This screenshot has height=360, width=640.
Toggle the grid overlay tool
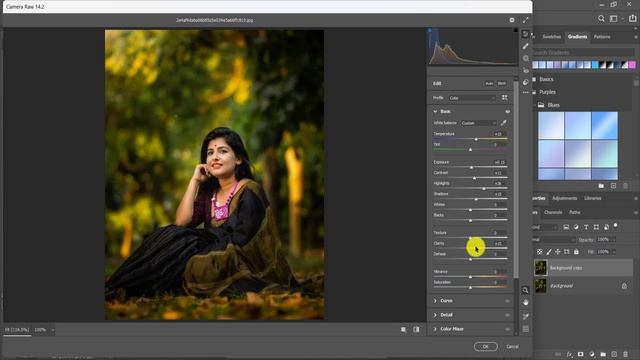(525, 329)
